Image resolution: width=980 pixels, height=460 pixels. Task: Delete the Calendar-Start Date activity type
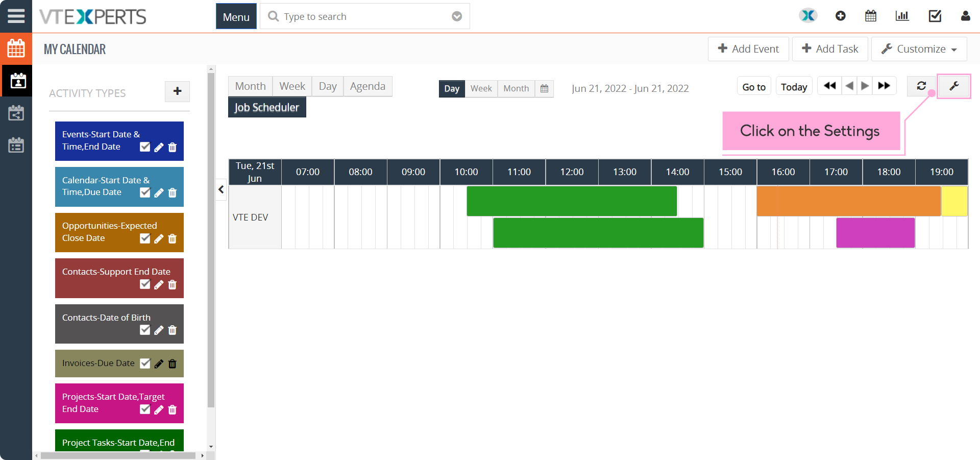point(173,192)
